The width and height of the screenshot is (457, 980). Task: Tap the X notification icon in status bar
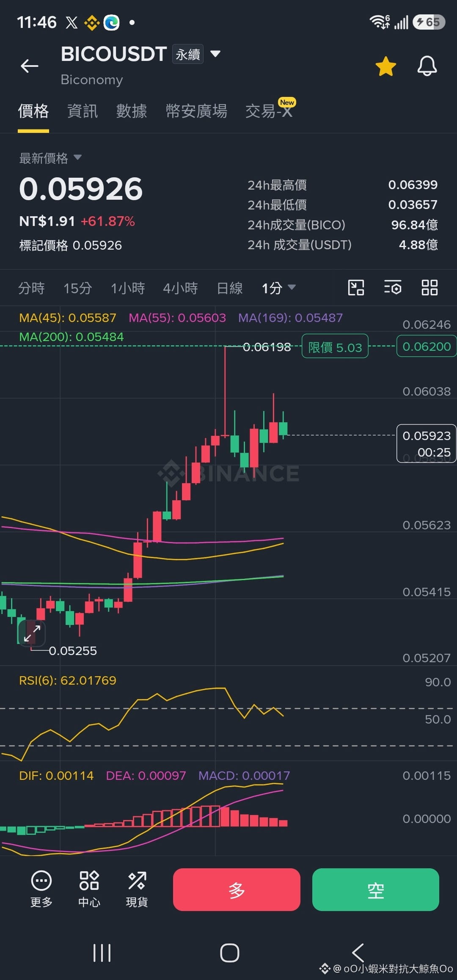72,22
